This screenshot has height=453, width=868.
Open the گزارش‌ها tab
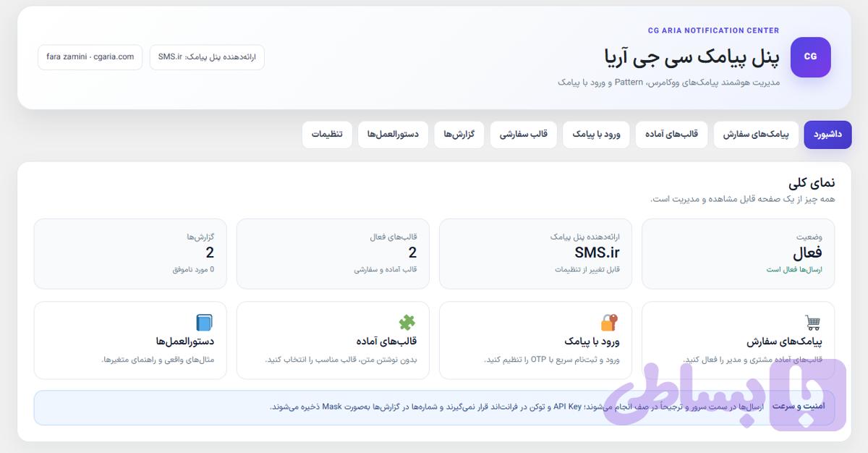pyautogui.click(x=459, y=135)
